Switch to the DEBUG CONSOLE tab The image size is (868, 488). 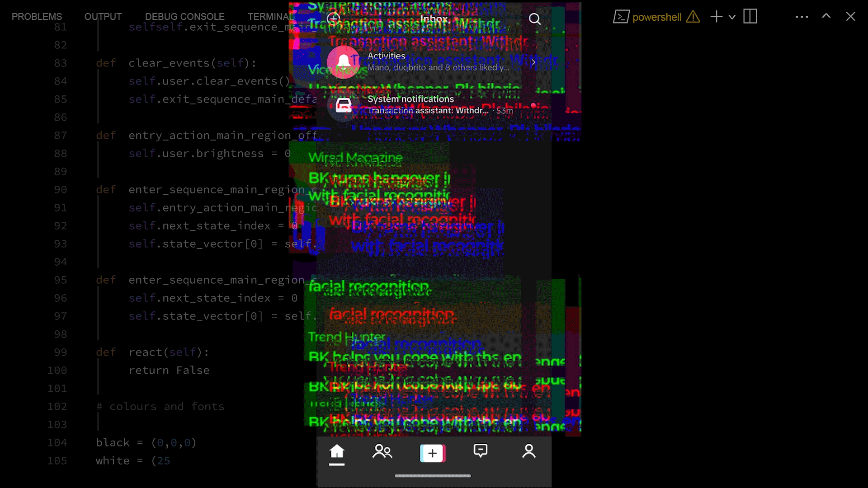click(184, 17)
